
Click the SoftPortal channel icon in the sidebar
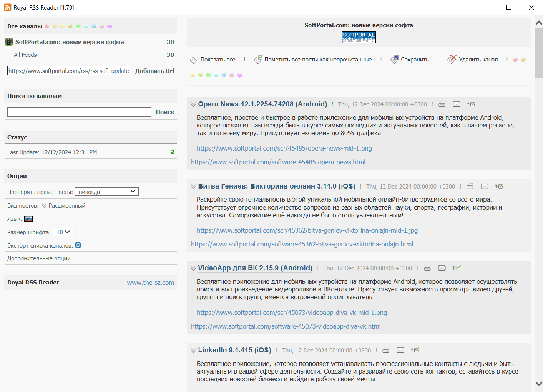point(9,42)
